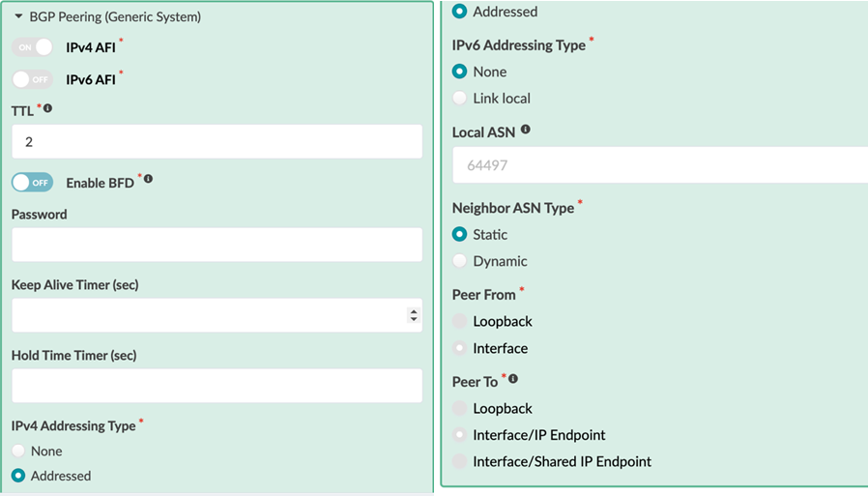
Task: Click the Enable BFD info icon
Action: point(148,179)
